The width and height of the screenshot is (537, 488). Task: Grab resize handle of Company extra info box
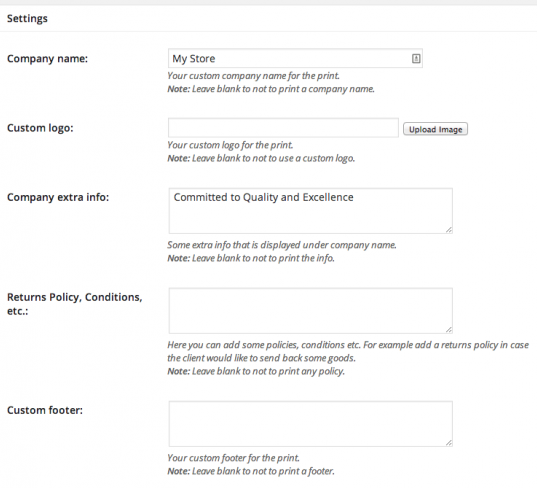click(x=449, y=230)
